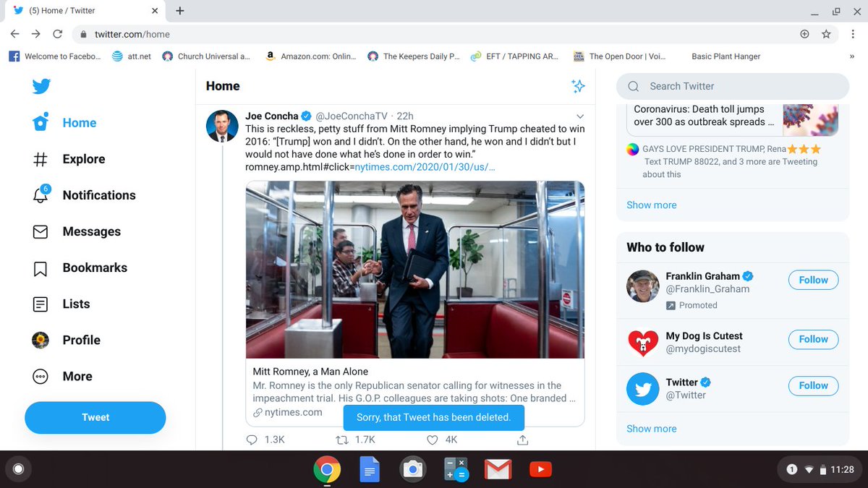Open Franklin Graham's profile picture
This screenshot has height=488, width=868.
(x=643, y=286)
